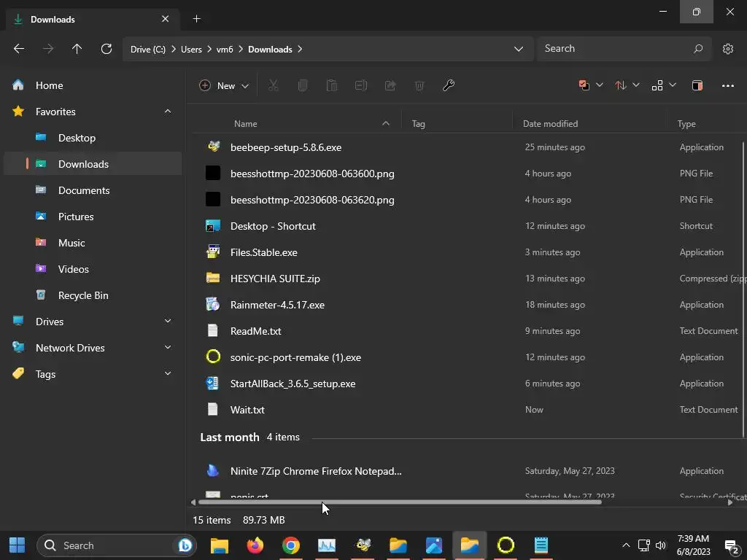Toggle the preview pane icon

point(697,86)
